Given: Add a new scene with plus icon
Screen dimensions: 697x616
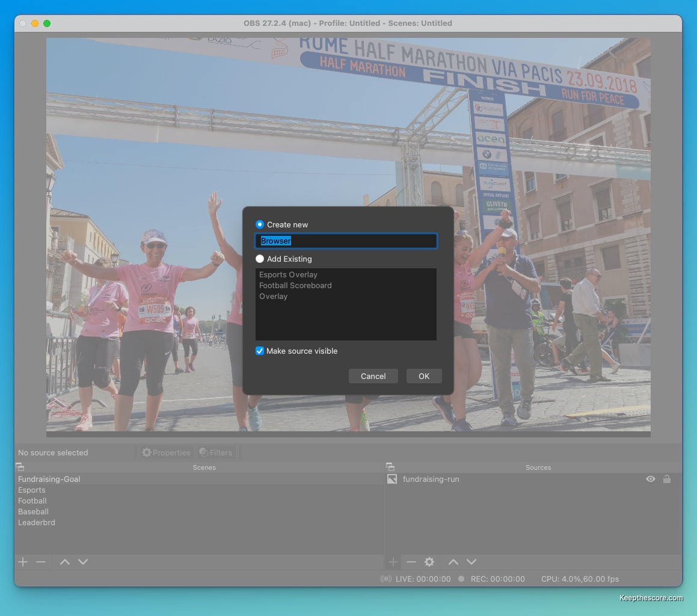Looking at the screenshot, I should pos(23,562).
